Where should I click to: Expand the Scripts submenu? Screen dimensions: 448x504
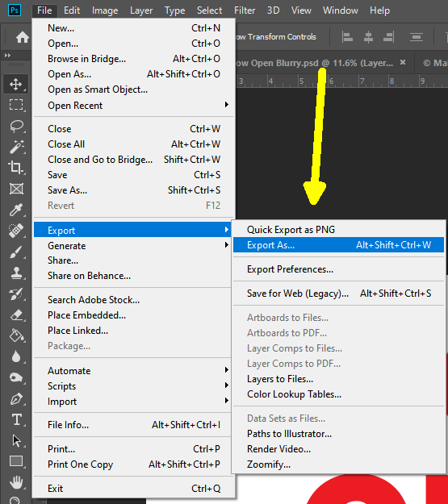(132, 385)
